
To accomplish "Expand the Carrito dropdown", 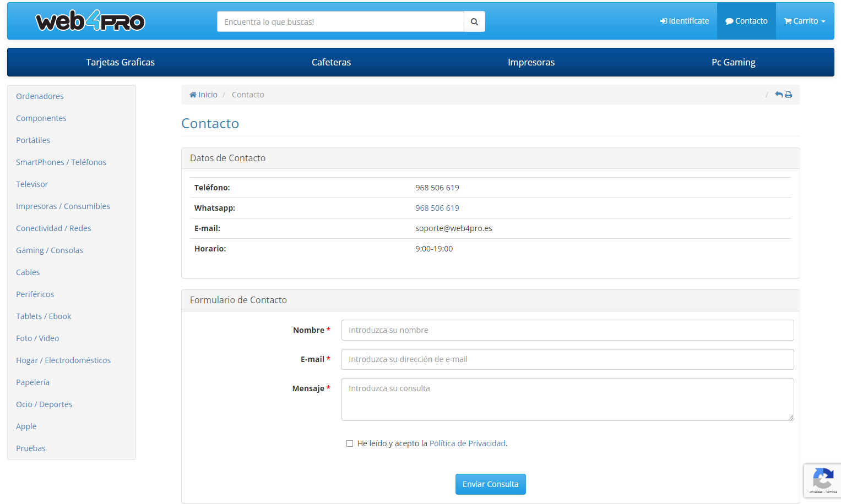I will [x=805, y=21].
